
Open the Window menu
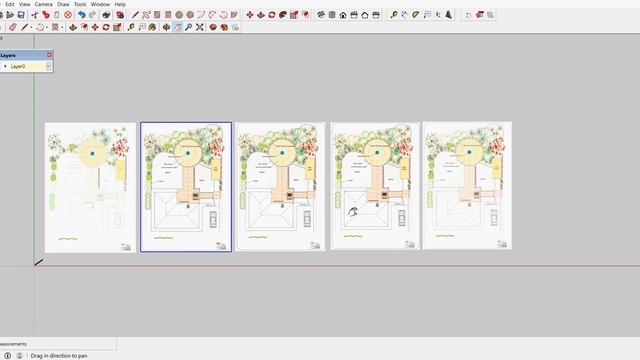[100, 4]
